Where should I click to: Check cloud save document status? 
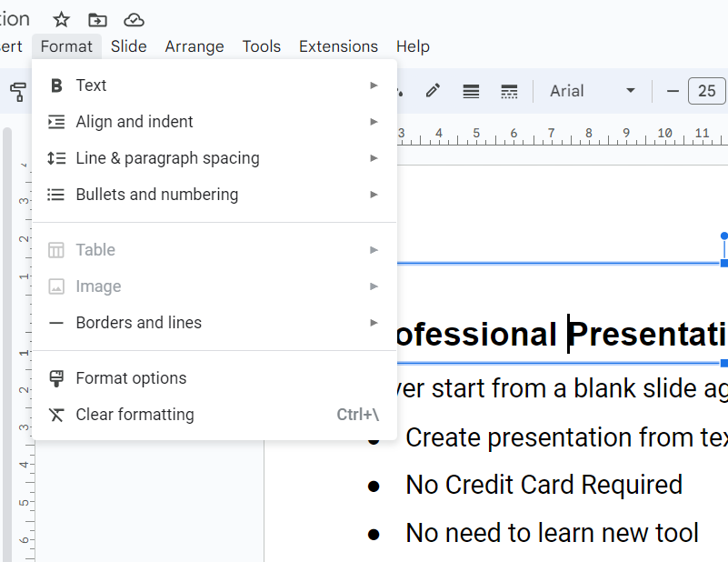134,19
